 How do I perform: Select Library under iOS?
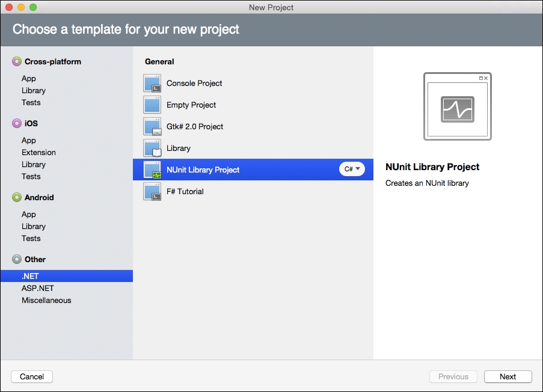click(34, 165)
